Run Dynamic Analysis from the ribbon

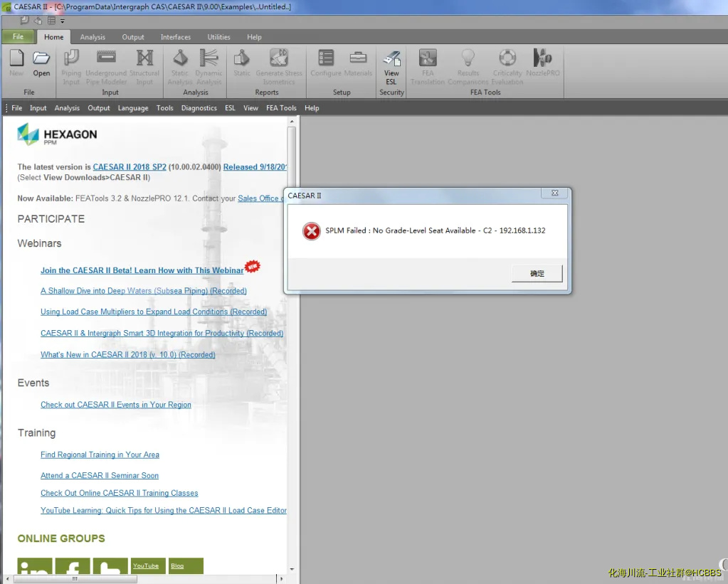point(209,68)
